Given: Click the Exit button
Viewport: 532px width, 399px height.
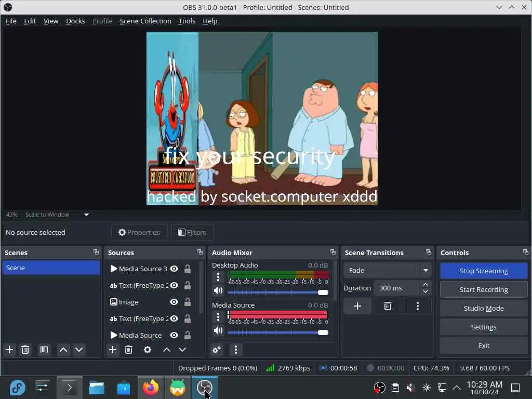Looking at the screenshot, I should pyautogui.click(x=484, y=345).
